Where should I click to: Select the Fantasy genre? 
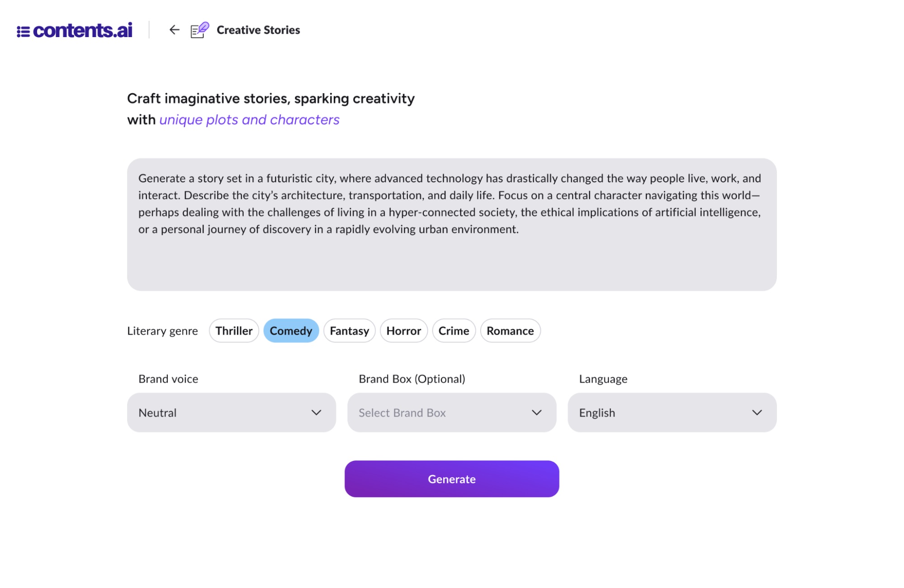click(349, 331)
